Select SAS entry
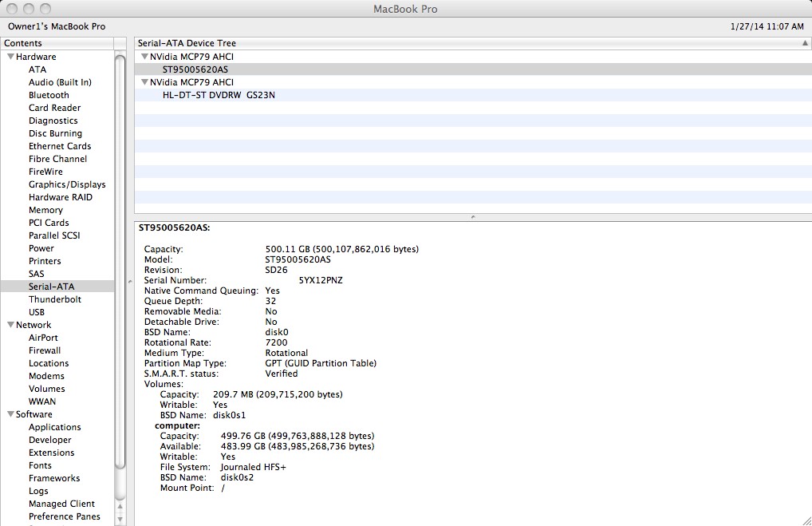The height and width of the screenshot is (526, 812). pos(36,274)
